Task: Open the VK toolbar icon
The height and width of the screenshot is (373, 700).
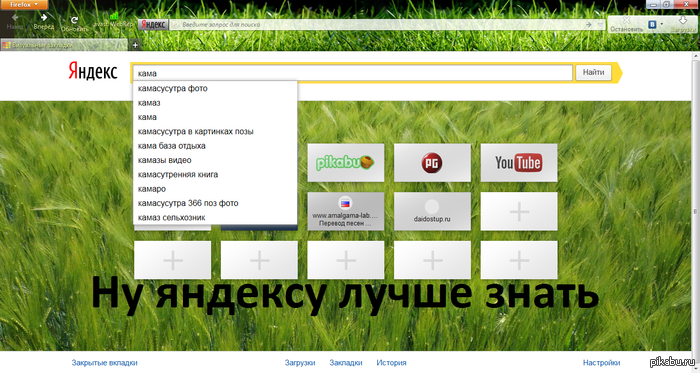Action: pyautogui.click(x=652, y=25)
